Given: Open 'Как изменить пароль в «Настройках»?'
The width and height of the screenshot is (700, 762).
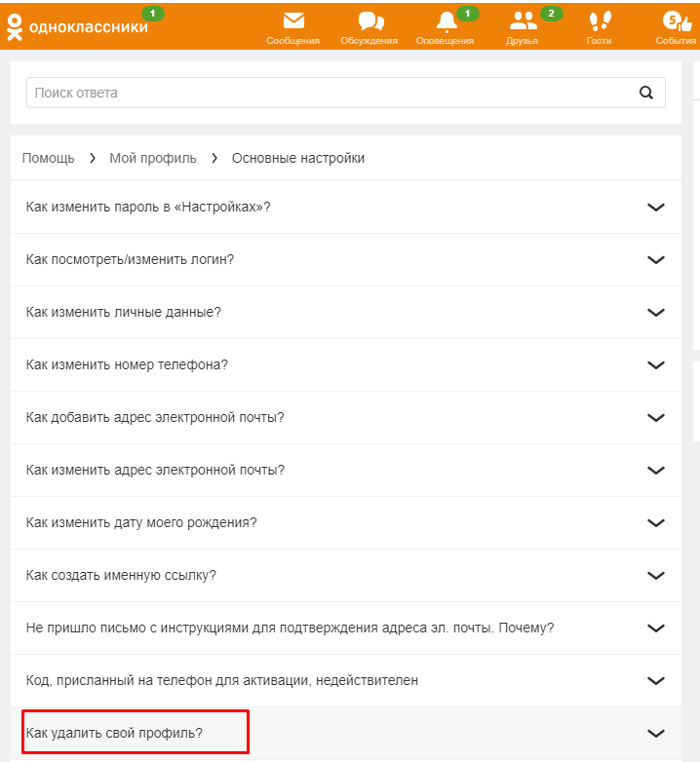Looking at the screenshot, I should [x=148, y=207].
